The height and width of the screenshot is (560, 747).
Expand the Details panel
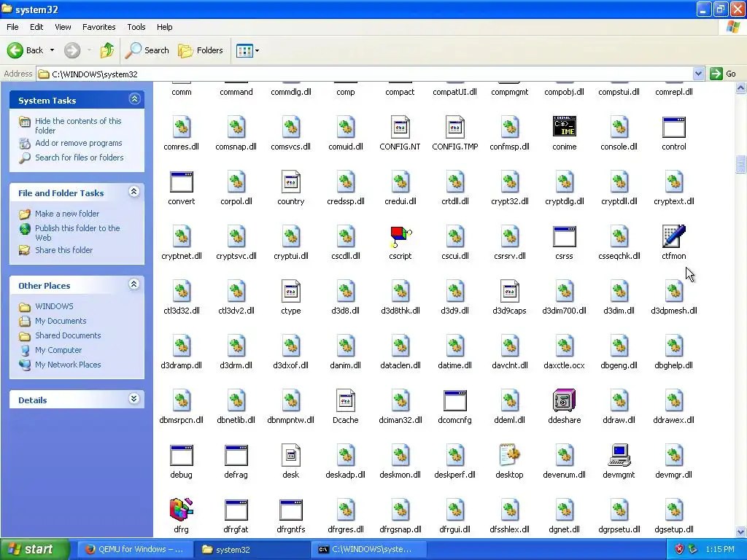pos(134,399)
